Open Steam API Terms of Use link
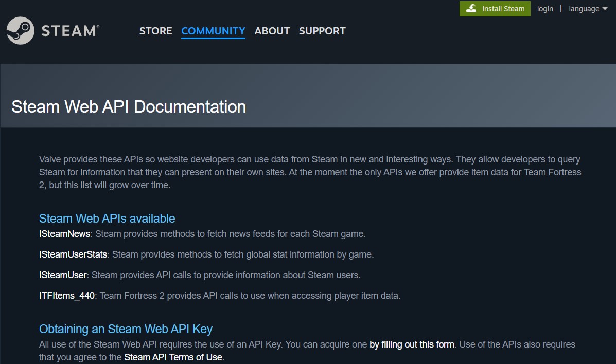This screenshot has height=364, width=616. (x=173, y=357)
